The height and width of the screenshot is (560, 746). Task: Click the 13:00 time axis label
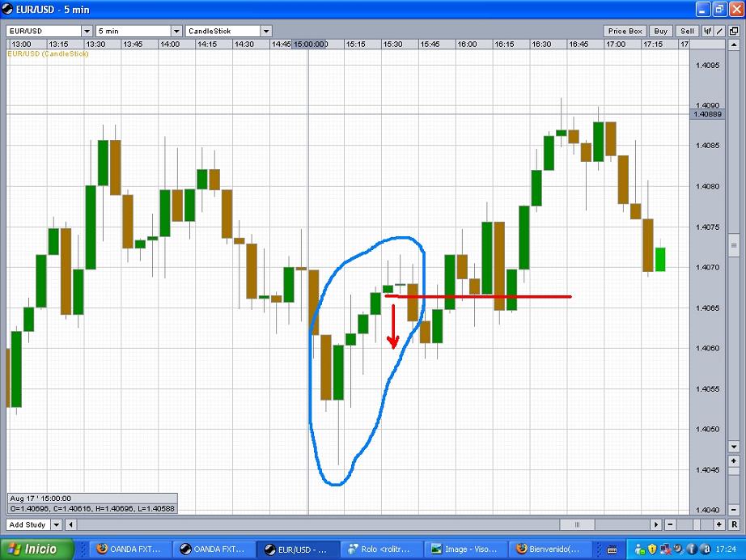click(x=21, y=45)
